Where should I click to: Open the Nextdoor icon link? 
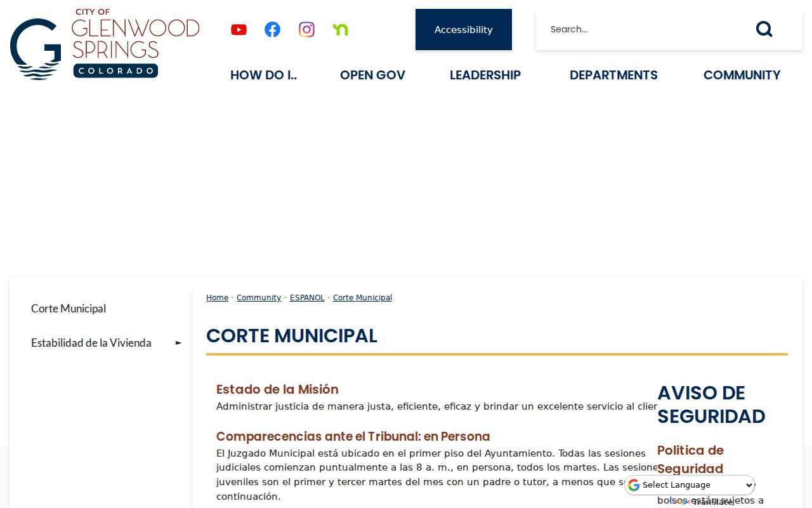click(341, 29)
